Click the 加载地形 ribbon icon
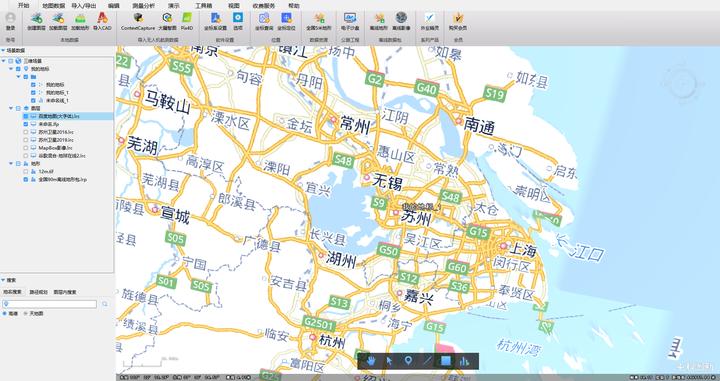Image resolution: width=720 pixels, height=381 pixels. (80, 18)
